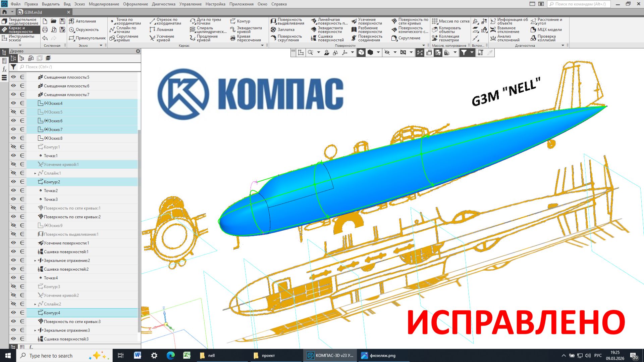Click the tree filter funnel icon

pos(13,67)
